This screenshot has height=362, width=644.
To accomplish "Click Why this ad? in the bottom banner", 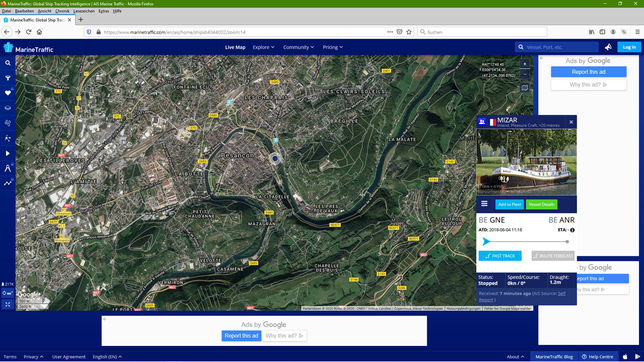I will [x=284, y=336].
